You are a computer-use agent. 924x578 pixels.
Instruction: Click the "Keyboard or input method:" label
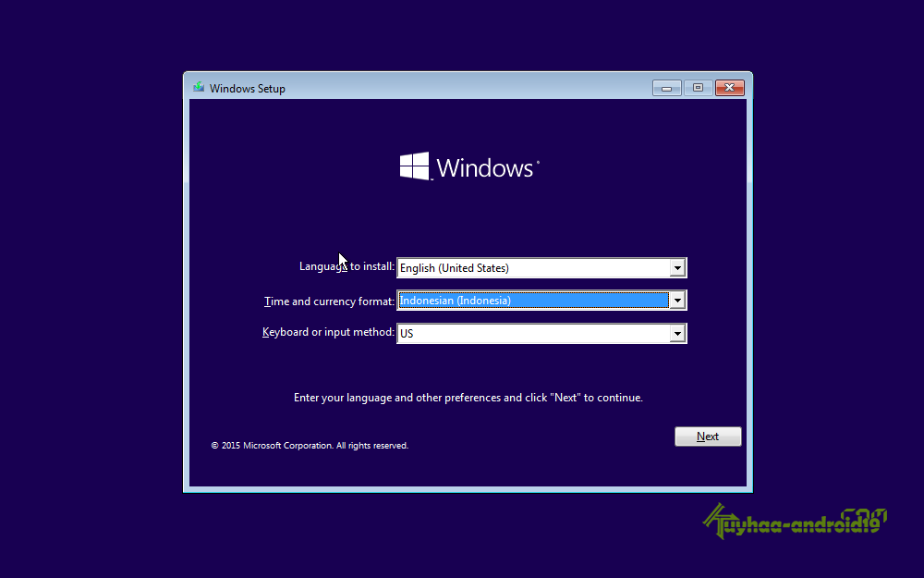[x=328, y=332]
